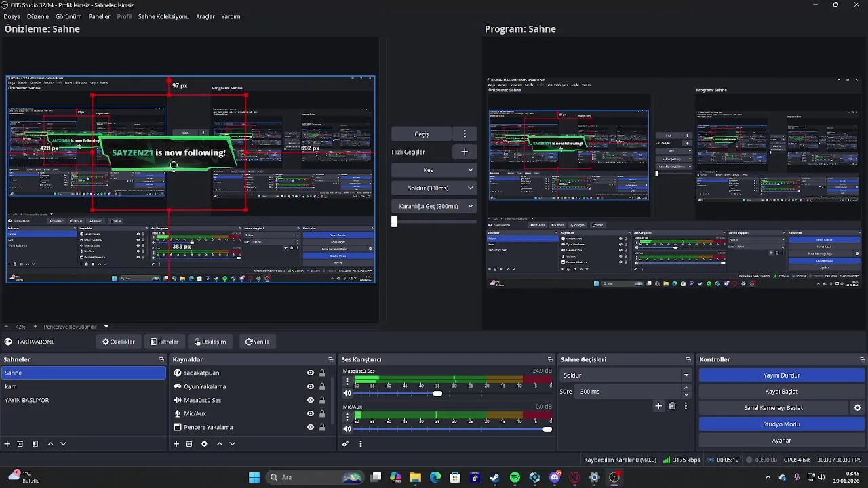The image size is (868, 488).
Task: Open audio mixer menu three dots at the bottom
Action: [361, 444]
